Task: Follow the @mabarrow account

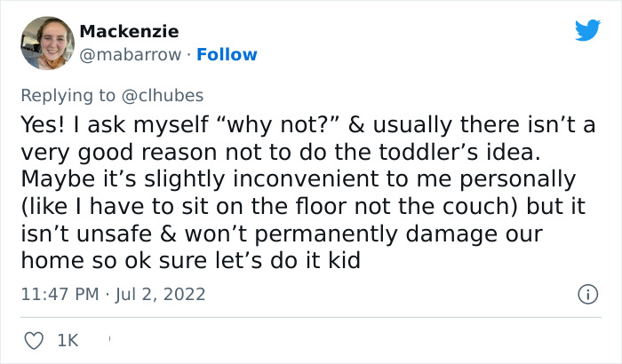Action: pyautogui.click(x=227, y=54)
